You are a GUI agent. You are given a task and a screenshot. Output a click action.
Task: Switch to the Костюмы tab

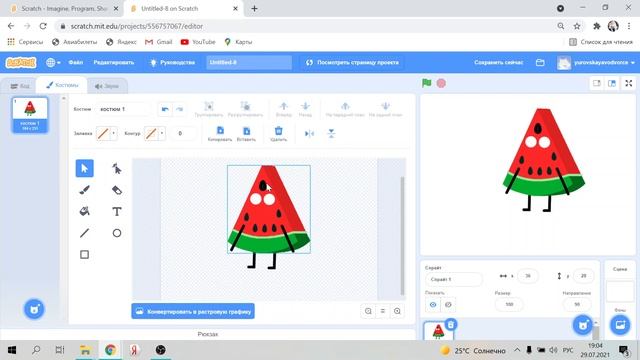tap(62, 85)
